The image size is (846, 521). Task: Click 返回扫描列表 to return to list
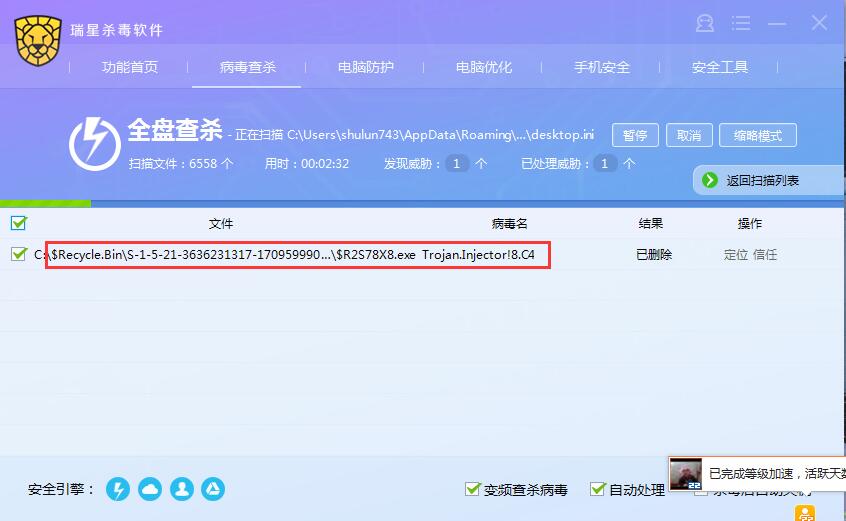coord(762,181)
